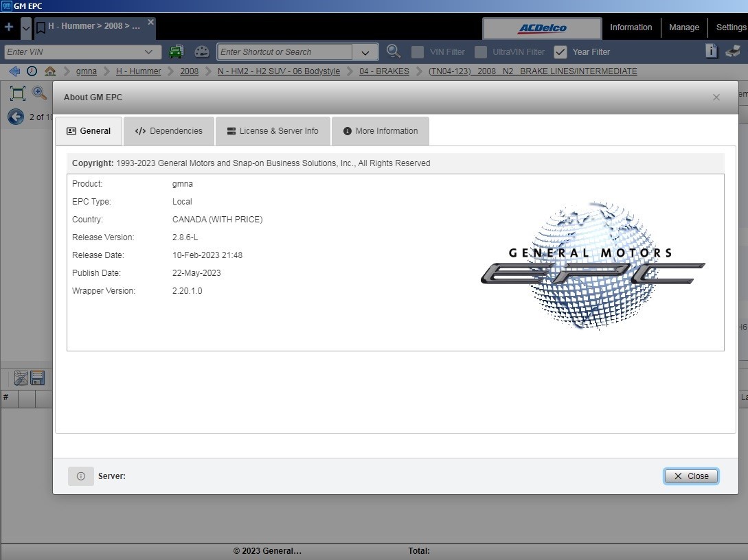This screenshot has height=560, width=748.
Task: Click the General Motors EPC globe logo
Action: 592,265
